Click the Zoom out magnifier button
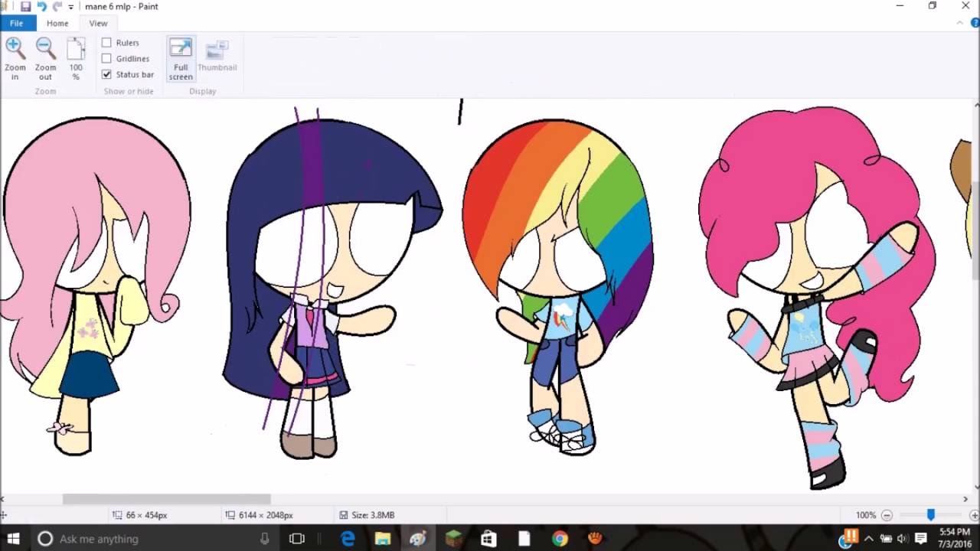The image size is (980, 551). point(45,59)
